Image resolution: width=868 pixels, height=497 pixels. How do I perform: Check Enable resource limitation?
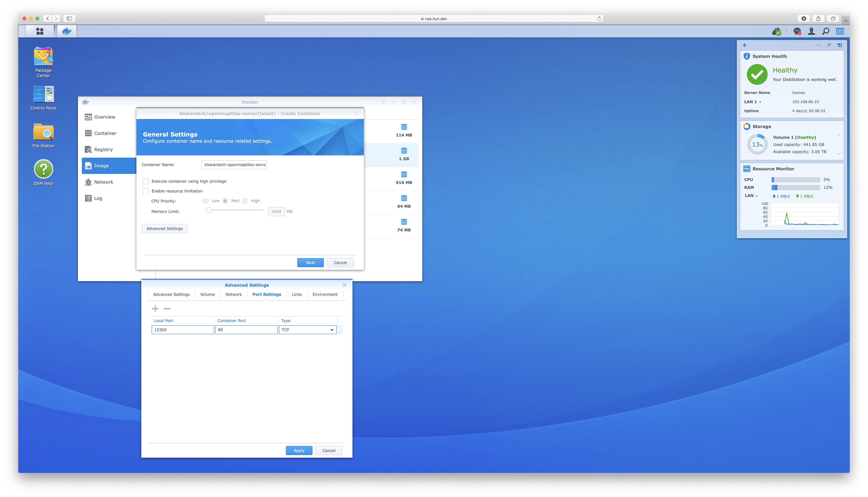click(146, 191)
